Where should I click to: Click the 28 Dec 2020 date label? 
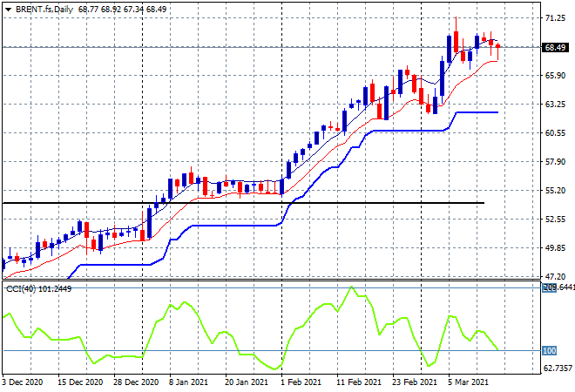(136, 382)
